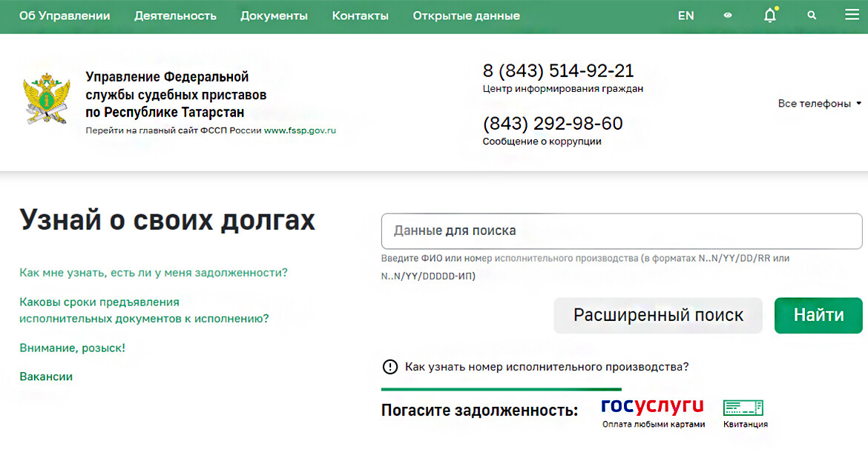Switch language to EN
Screen dimensions: 868x458
(685, 16)
